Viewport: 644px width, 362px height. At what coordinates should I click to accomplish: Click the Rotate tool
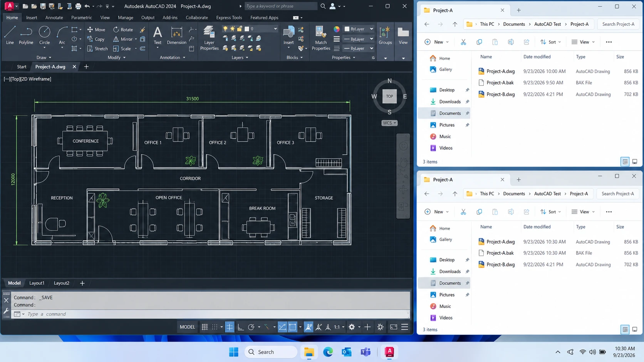[123, 30]
